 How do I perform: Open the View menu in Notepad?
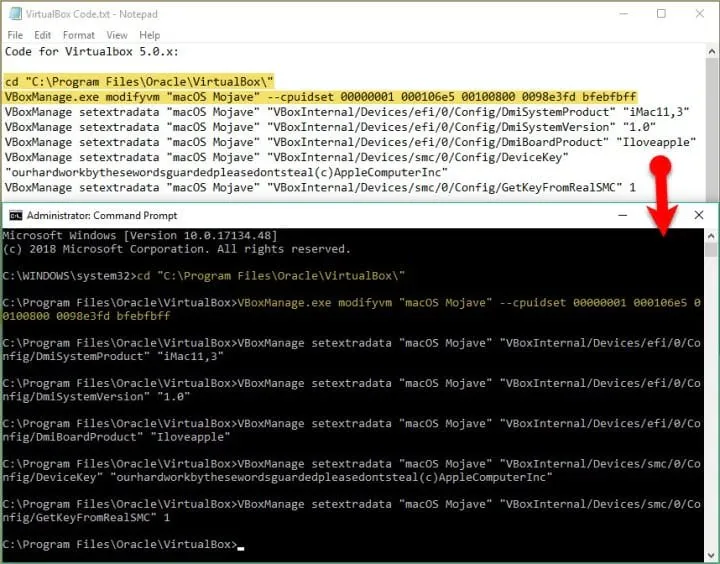click(117, 35)
